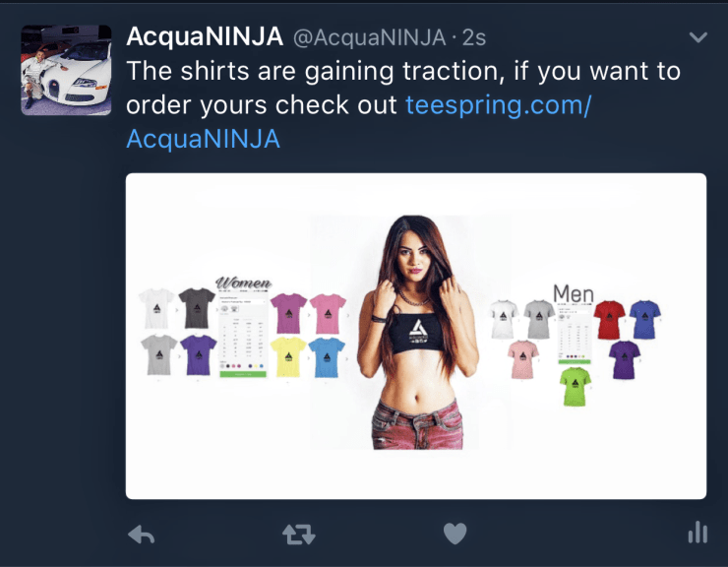Open the AcquaNINJA display name
728x567 pixels.
pyautogui.click(x=205, y=36)
